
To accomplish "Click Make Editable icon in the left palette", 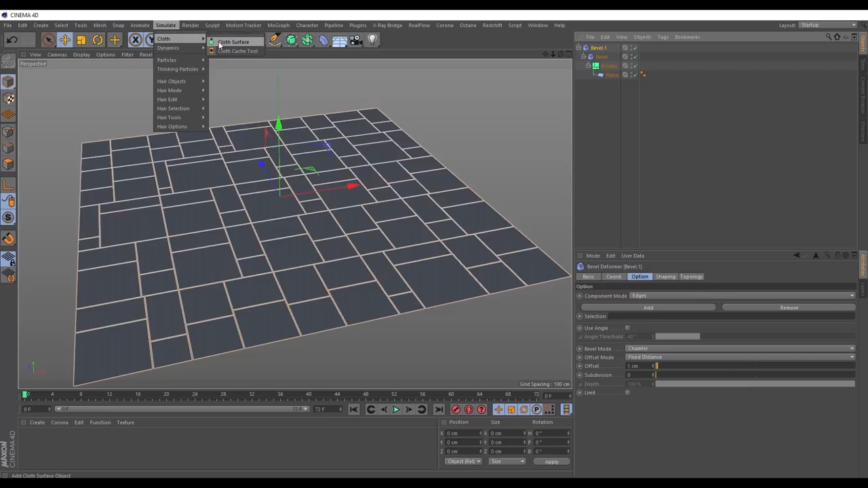I will pos(8,62).
